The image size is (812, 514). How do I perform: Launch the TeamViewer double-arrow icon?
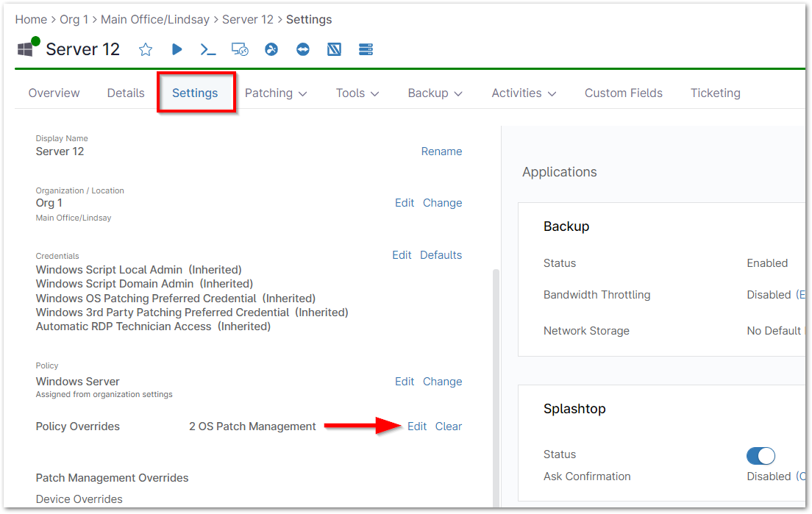303,49
